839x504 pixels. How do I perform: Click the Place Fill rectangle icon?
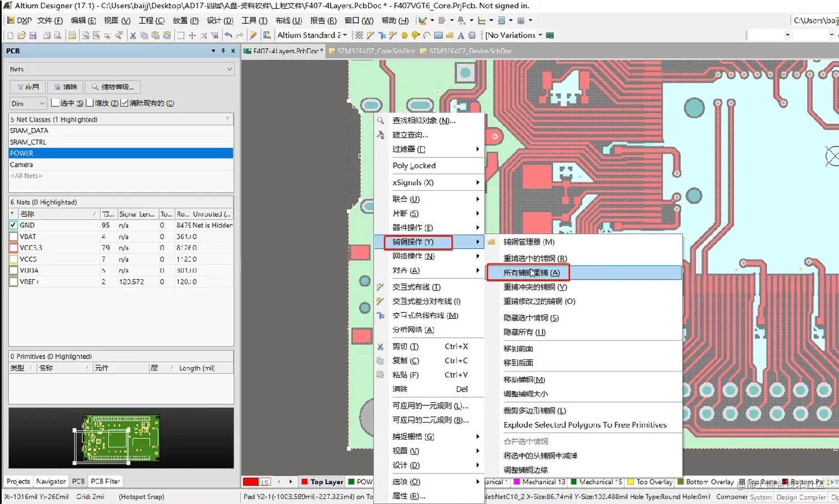point(438,35)
